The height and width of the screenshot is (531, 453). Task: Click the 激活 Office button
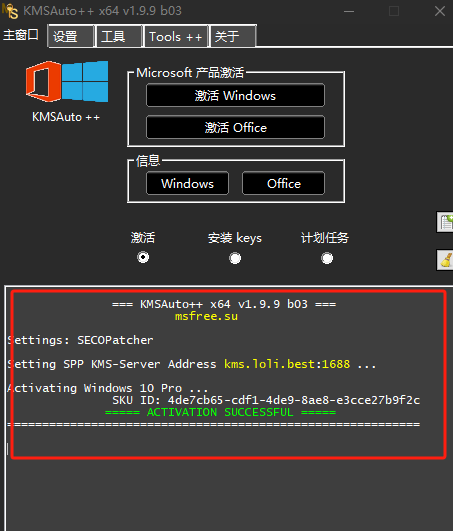(x=235, y=127)
